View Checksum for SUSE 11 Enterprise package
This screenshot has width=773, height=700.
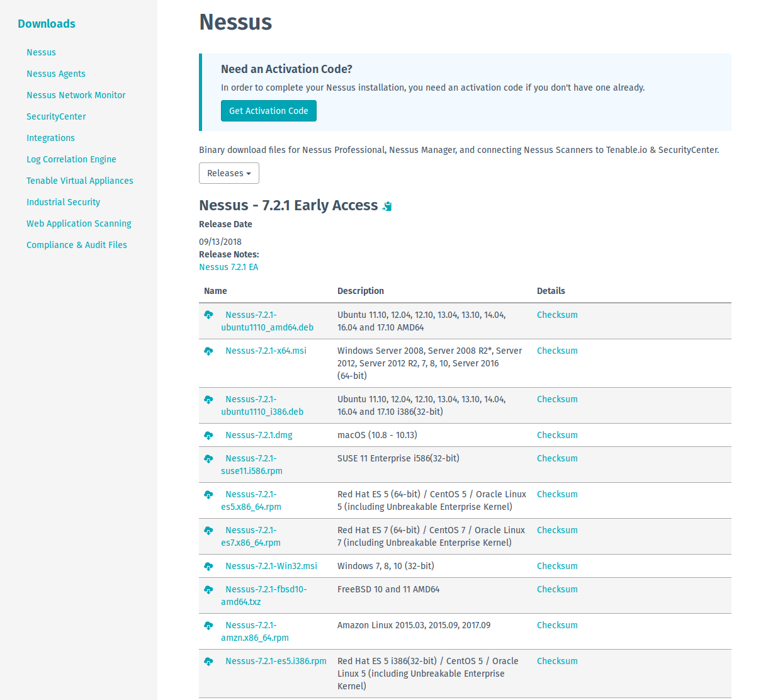[x=557, y=458]
